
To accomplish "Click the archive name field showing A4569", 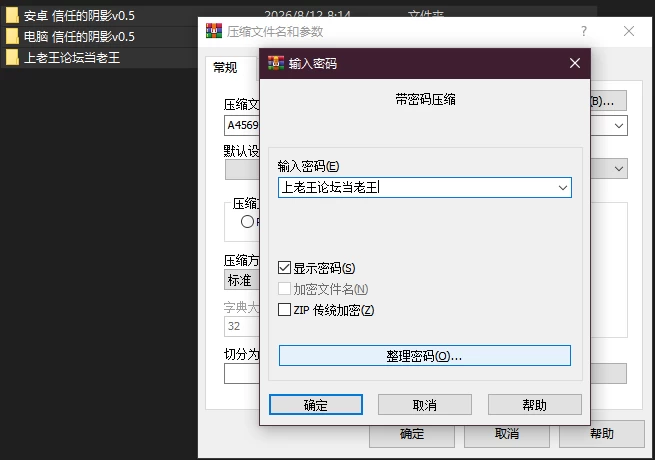I will pos(242,125).
